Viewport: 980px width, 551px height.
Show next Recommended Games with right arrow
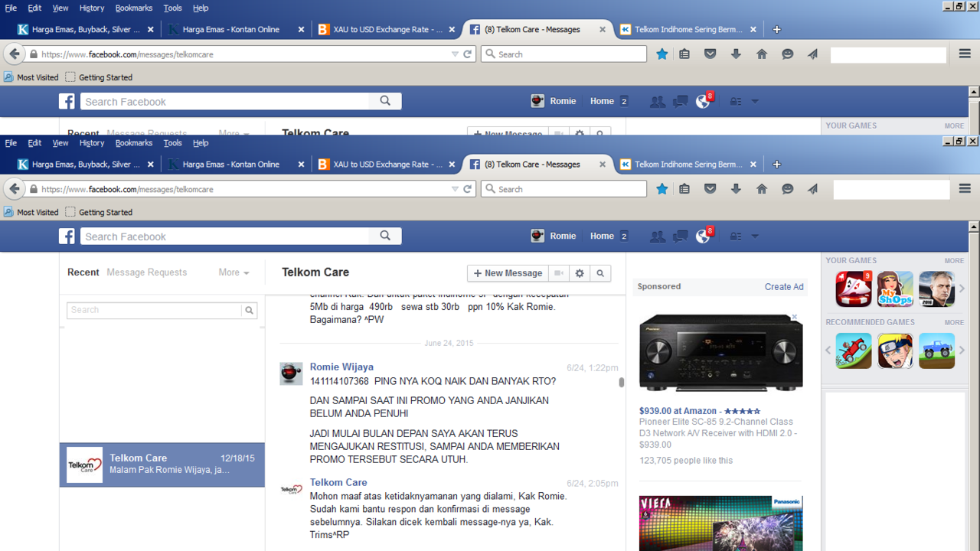click(962, 350)
